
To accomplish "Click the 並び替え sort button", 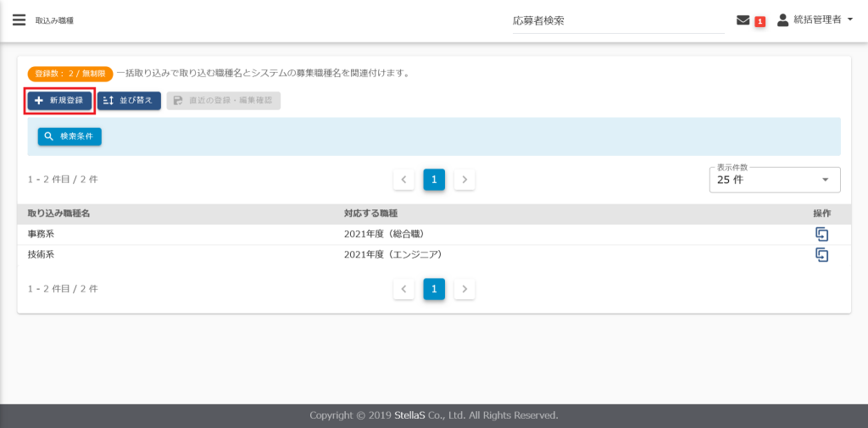I will pyautogui.click(x=129, y=101).
